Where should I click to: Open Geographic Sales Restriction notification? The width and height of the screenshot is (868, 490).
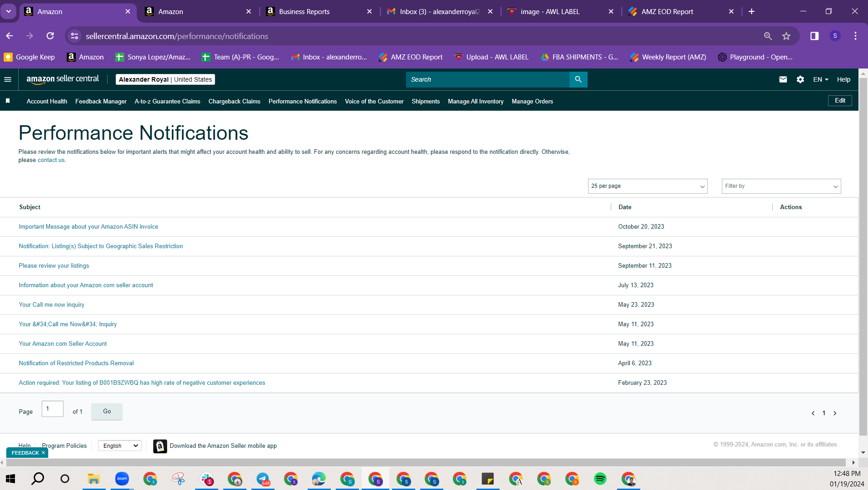pyautogui.click(x=101, y=246)
